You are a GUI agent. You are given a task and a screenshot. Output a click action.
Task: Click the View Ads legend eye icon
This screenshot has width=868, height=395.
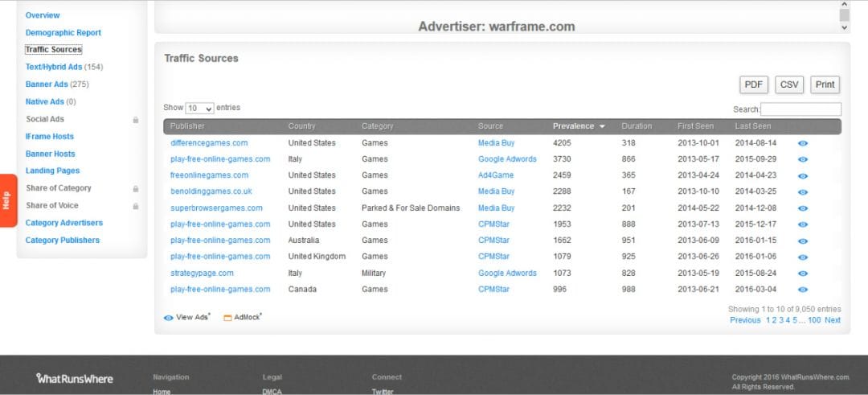[x=169, y=318]
